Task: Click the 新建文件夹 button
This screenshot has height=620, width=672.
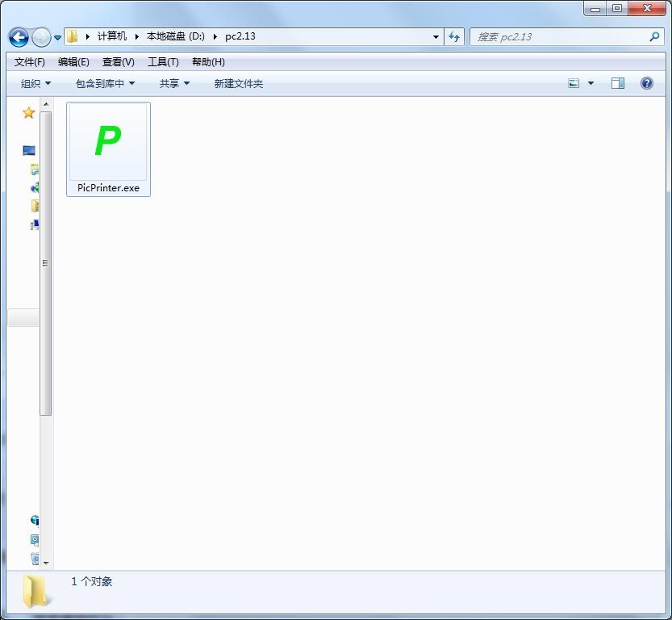Action: (238, 84)
